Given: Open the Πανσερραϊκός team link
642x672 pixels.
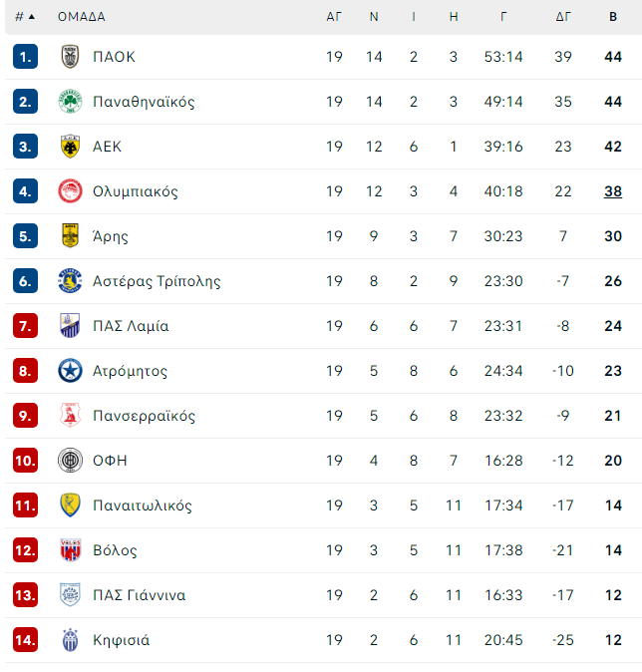Looking at the screenshot, I should pyautogui.click(x=144, y=416).
